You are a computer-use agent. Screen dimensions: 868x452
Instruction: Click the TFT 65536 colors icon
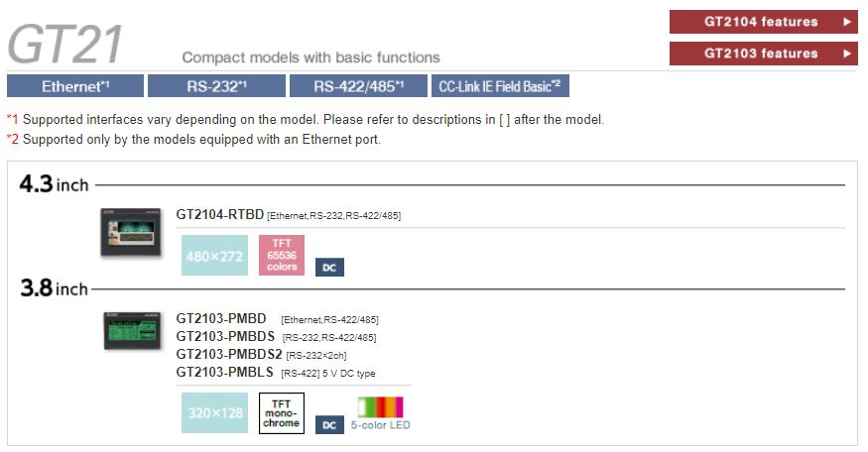point(282,255)
